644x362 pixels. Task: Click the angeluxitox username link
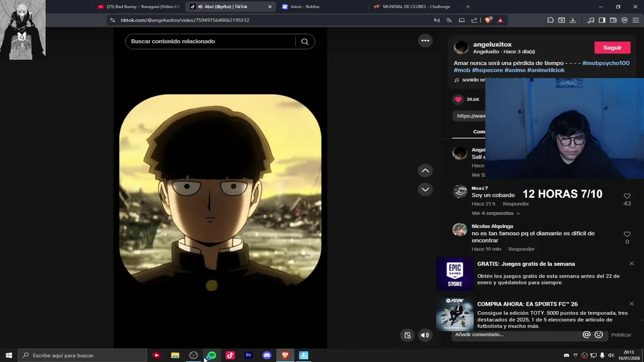click(492, 44)
